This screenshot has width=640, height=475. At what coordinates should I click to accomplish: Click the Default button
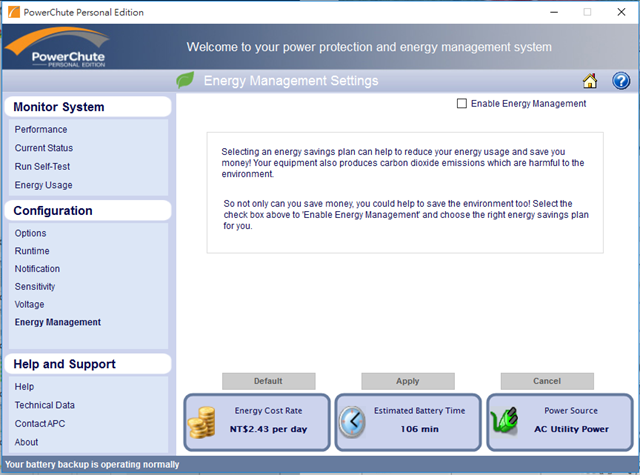tap(269, 381)
